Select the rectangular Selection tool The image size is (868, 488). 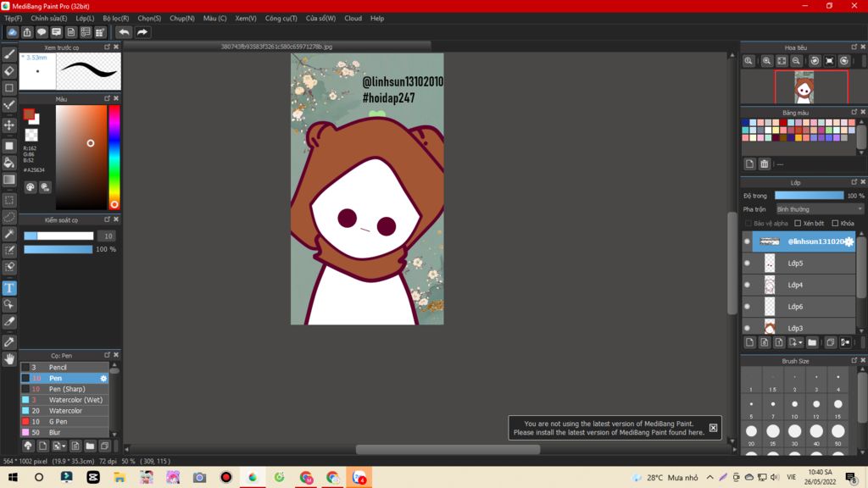pos(9,200)
